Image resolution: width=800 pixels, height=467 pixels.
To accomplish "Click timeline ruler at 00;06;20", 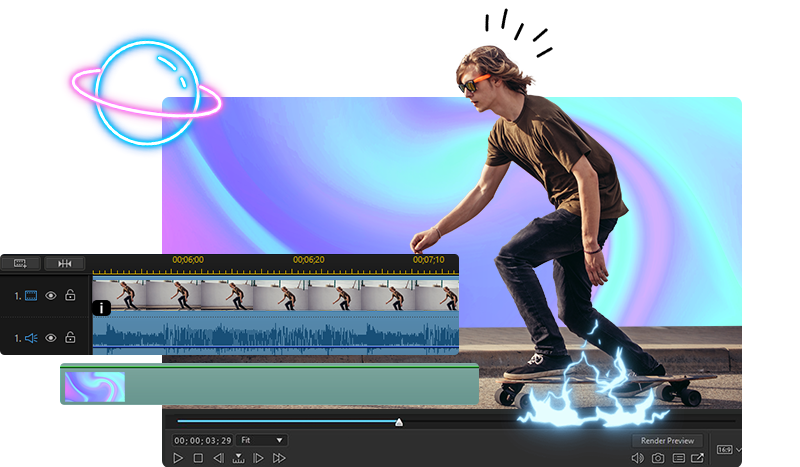I will point(309,260).
